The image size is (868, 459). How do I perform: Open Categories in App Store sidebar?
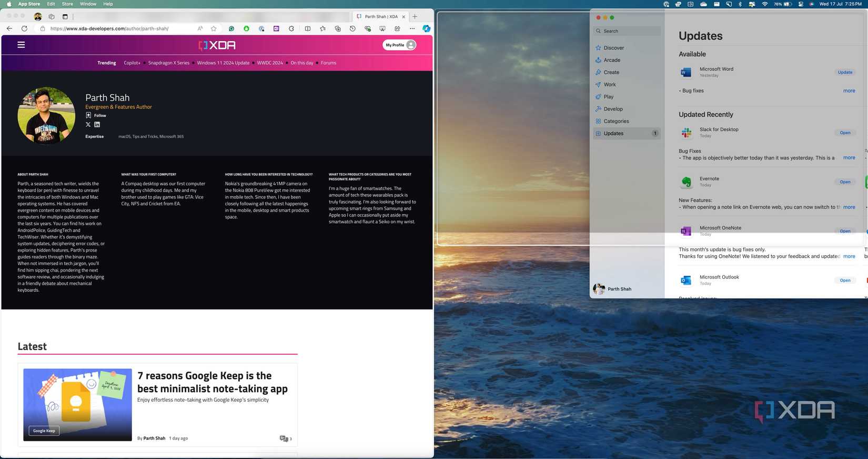pos(627,121)
